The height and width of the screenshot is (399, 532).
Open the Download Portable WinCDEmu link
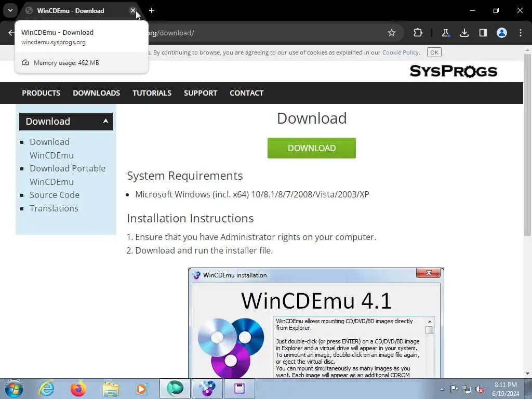[68, 175]
